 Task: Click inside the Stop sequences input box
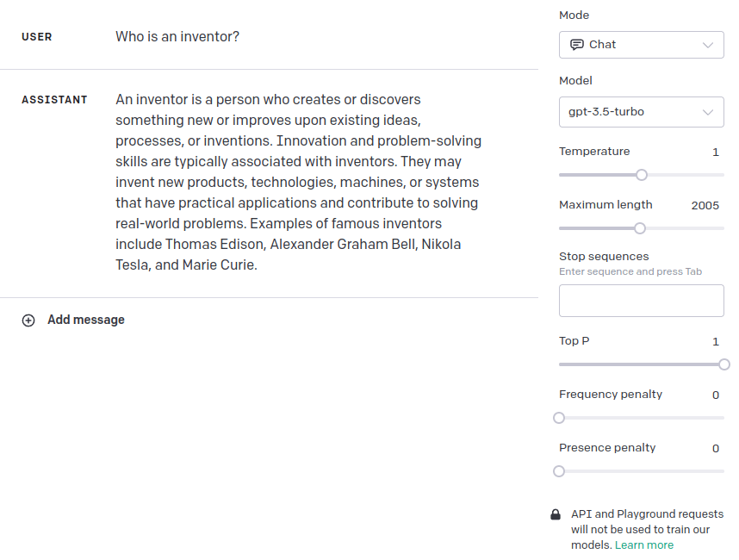coord(641,301)
